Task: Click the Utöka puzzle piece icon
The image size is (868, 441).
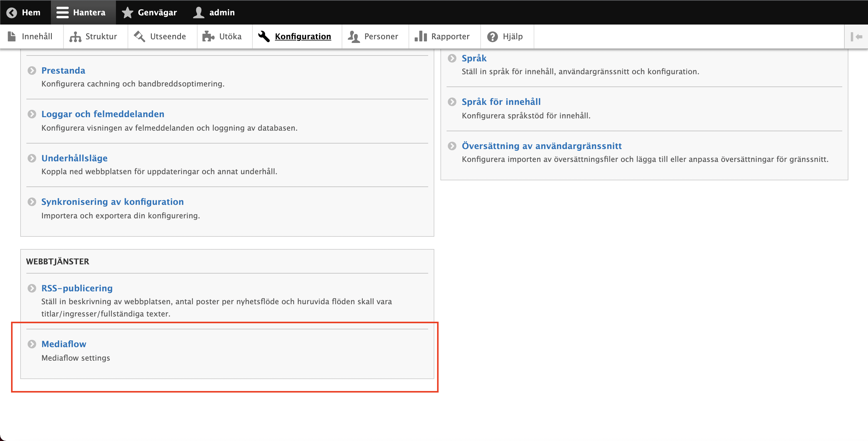Action: 208,36
